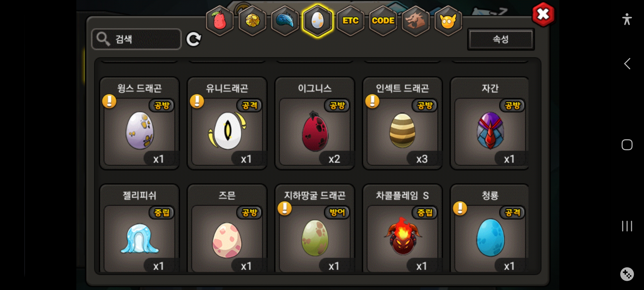Click the refresh arrow next to search
Viewport: 644px width, 290px height.
coord(194,39)
